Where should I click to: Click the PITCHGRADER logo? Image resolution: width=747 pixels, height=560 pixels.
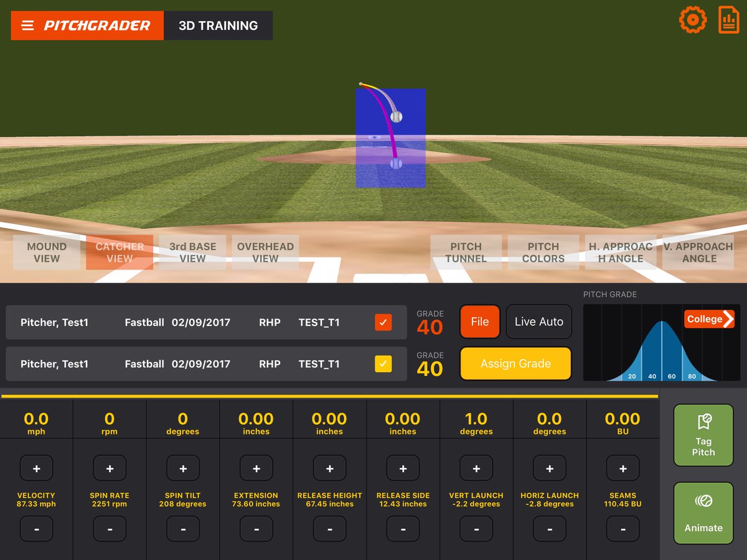tap(97, 26)
